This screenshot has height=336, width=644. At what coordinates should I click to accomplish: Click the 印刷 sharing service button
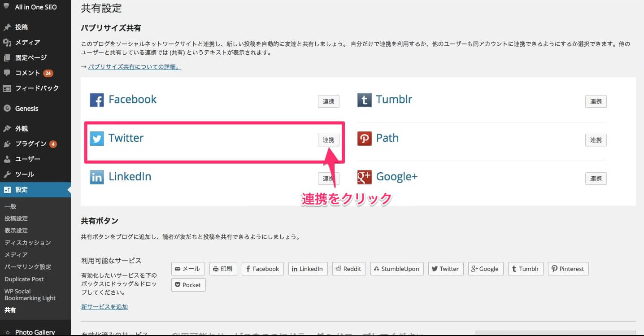[x=223, y=269]
